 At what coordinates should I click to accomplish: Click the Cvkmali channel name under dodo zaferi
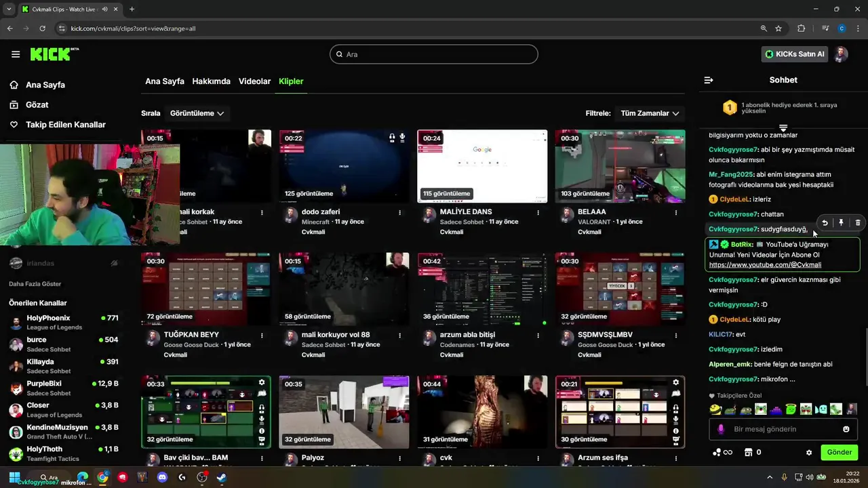pos(313,232)
